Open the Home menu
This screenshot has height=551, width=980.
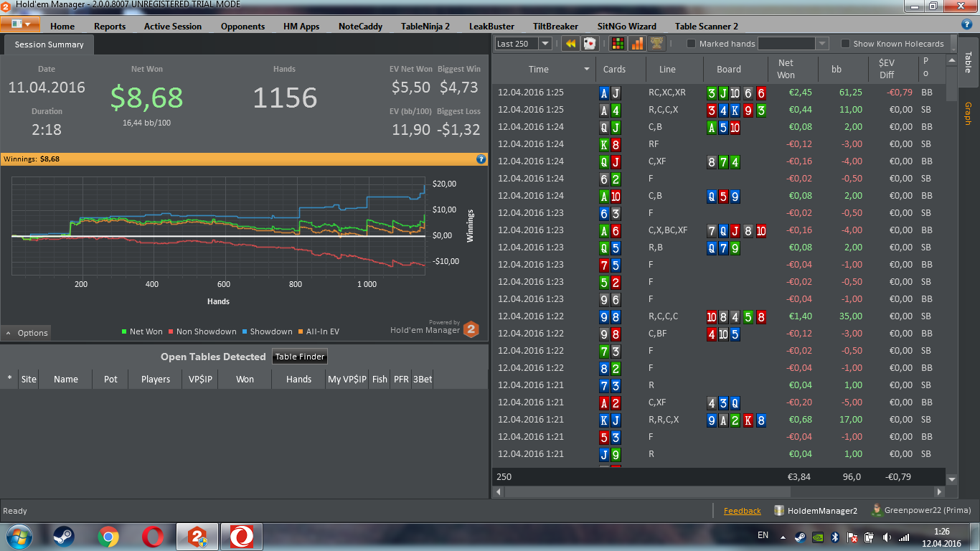pyautogui.click(x=62, y=26)
